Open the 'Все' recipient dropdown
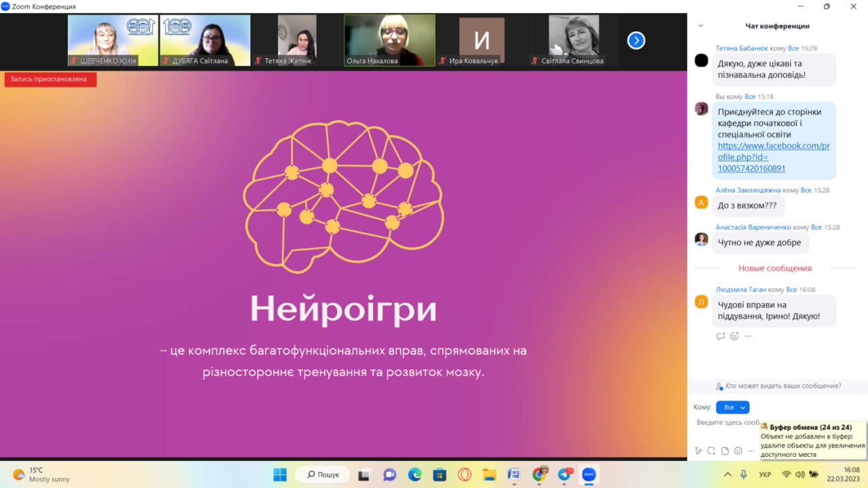The image size is (868, 488). coord(732,407)
